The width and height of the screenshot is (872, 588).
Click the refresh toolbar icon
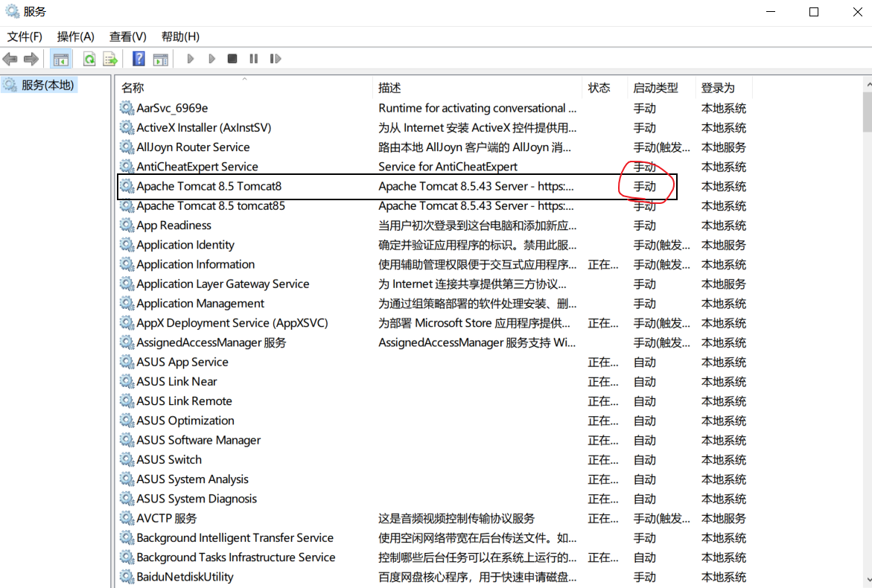point(89,58)
